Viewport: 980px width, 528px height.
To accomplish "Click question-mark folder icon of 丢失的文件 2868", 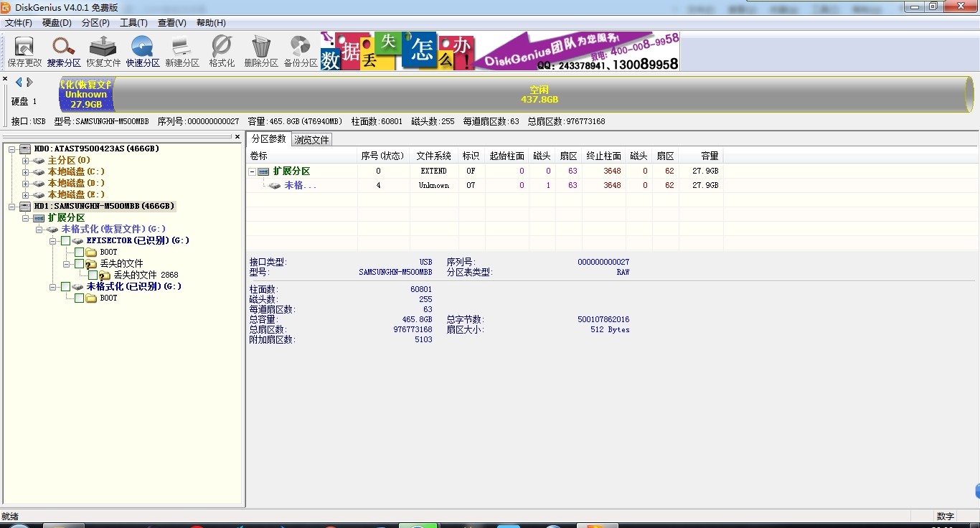I will pos(105,275).
